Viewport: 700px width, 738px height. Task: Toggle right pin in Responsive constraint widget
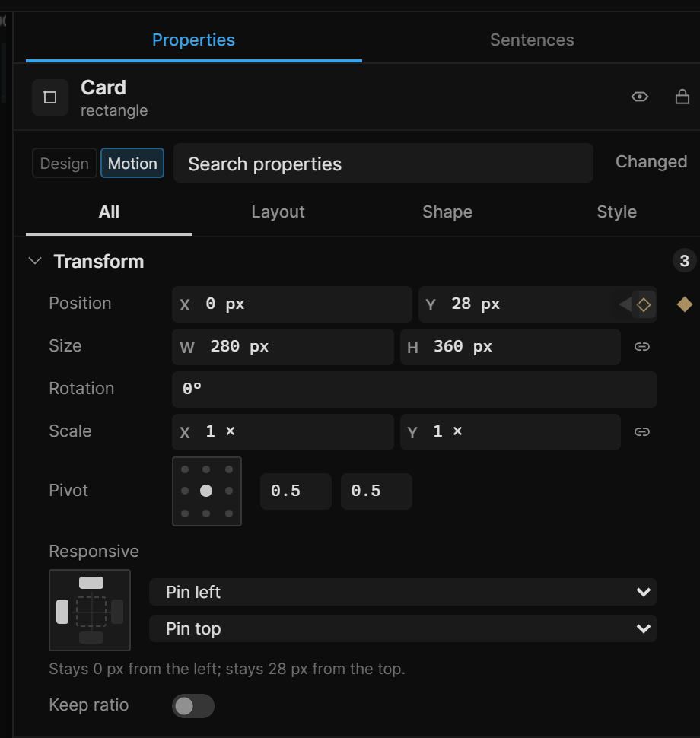click(117, 612)
